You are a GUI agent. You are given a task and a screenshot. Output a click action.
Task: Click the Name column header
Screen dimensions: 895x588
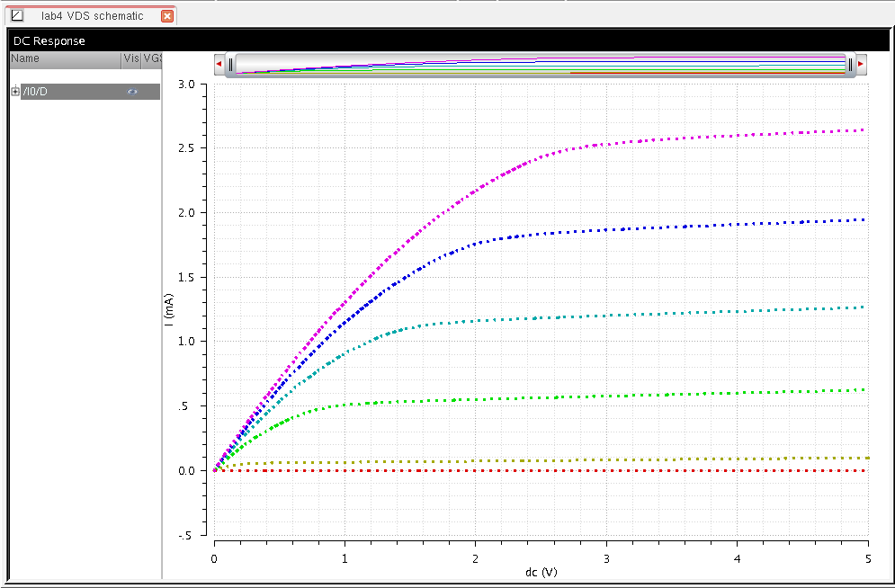point(63,58)
